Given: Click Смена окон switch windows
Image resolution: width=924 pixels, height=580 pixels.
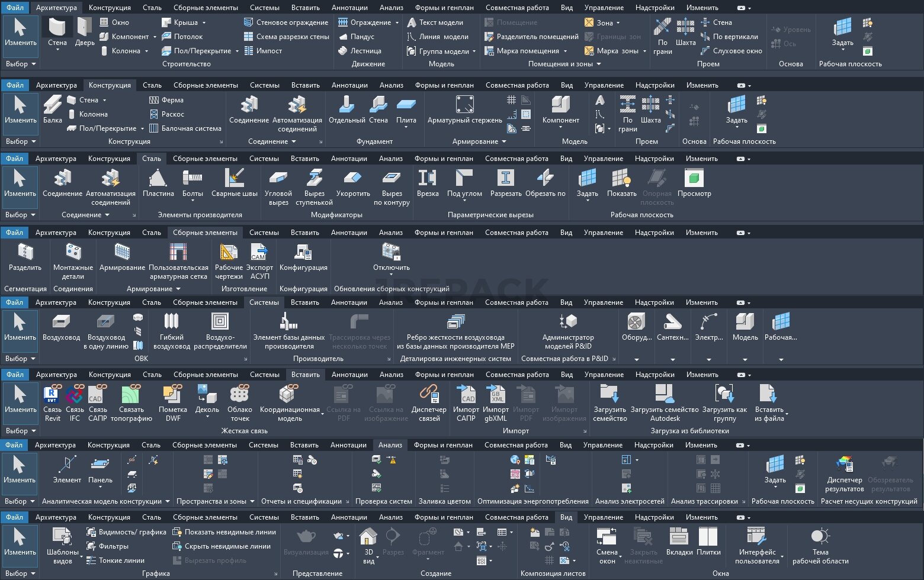Looking at the screenshot, I should tap(607, 546).
